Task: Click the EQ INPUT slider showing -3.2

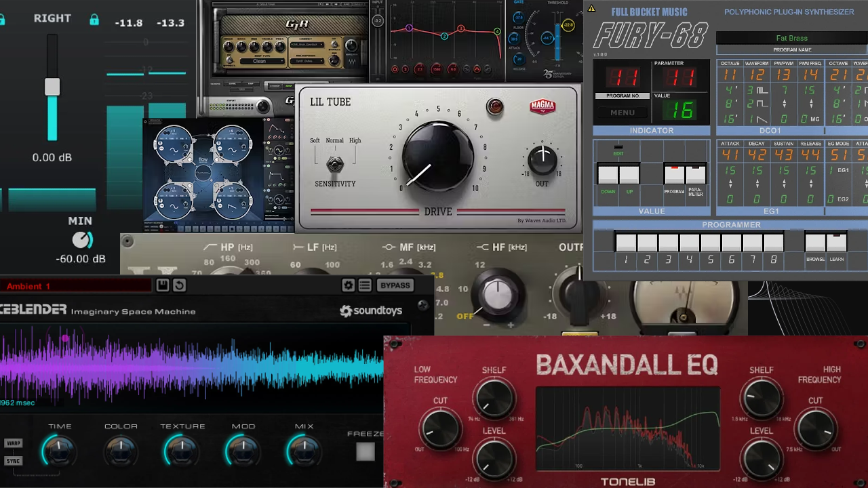Action: [x=378, y=21]
